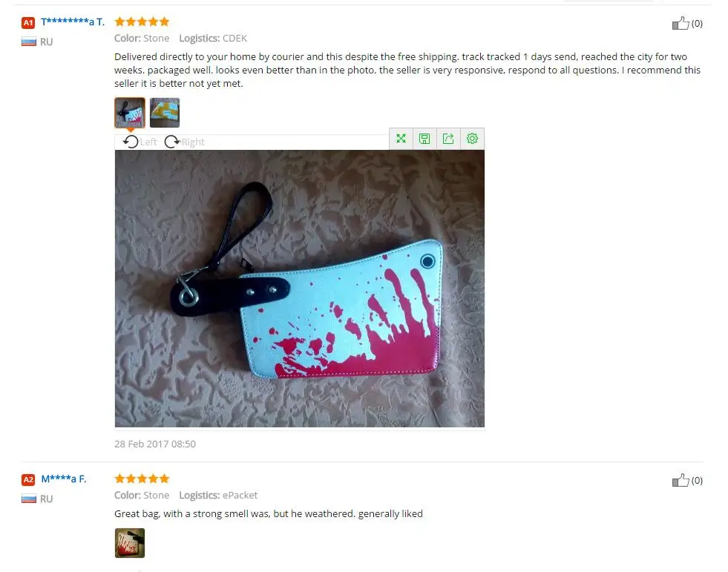This screenshot has height=572, width=728.
Task: Like M****a F.'s review with thumbs-up
Action: point(681,479)
